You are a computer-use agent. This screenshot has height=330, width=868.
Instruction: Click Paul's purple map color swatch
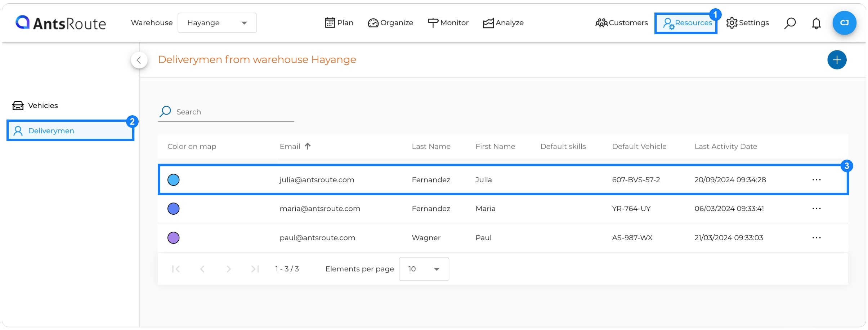[x=174, y=238]
